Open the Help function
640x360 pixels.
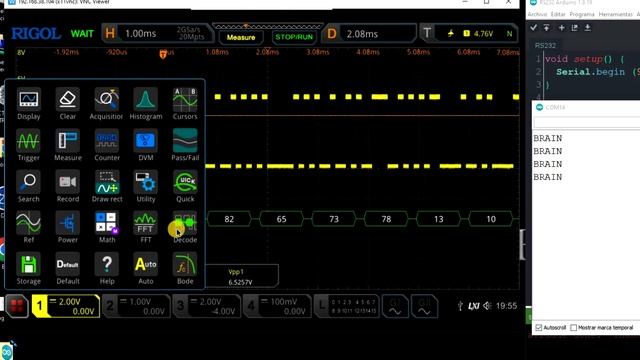(107, 264)
